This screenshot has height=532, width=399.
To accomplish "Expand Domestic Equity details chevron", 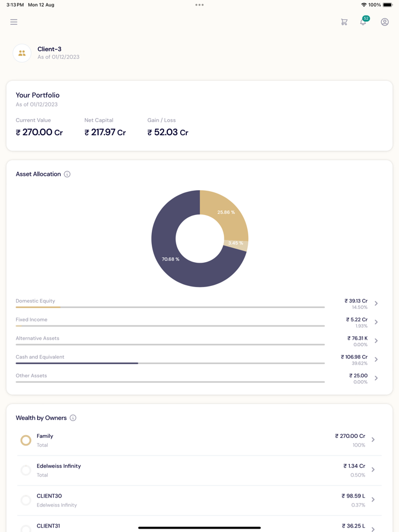I will pyautogui.click(x=376, y=304).
